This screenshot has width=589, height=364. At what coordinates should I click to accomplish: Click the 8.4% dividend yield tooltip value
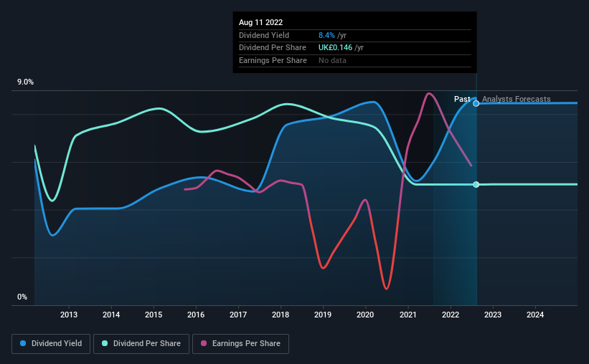click(x=326, y=35)
